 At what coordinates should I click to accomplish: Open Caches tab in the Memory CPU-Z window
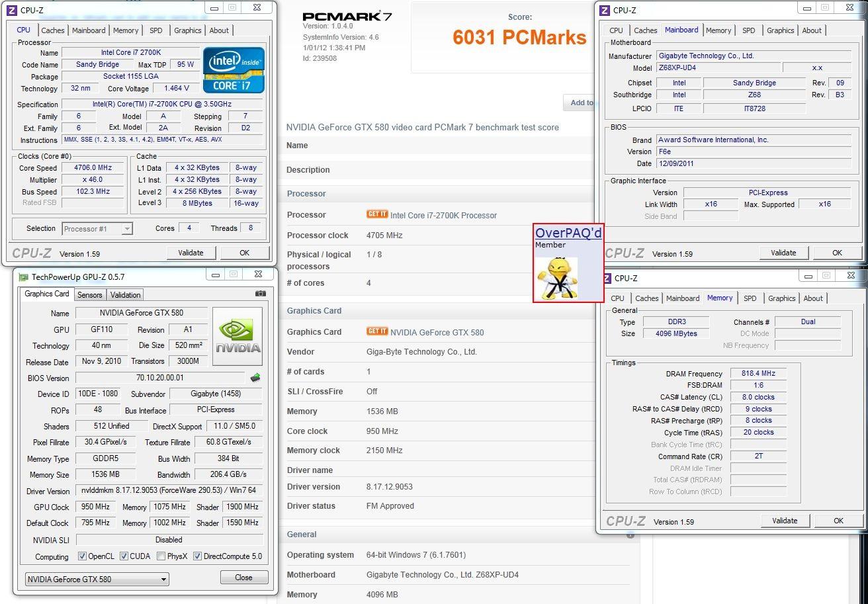(x=647, y=298)
